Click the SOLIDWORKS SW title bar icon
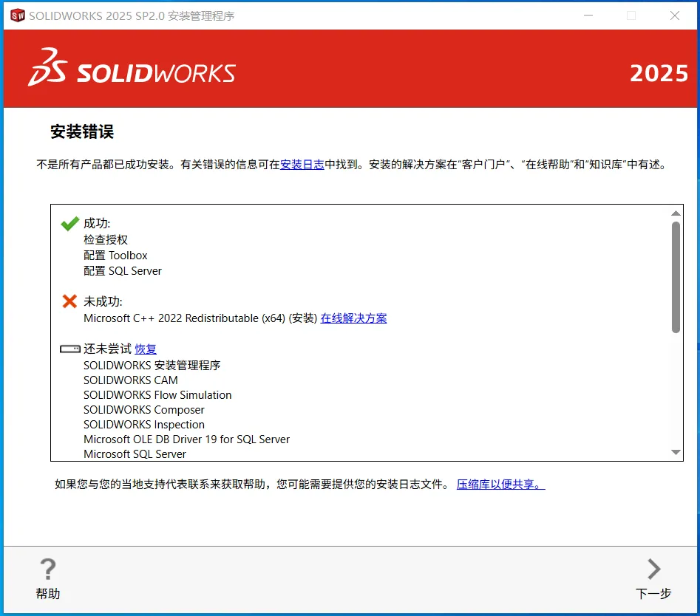700x616 pixels. click(x=18, y=16)
